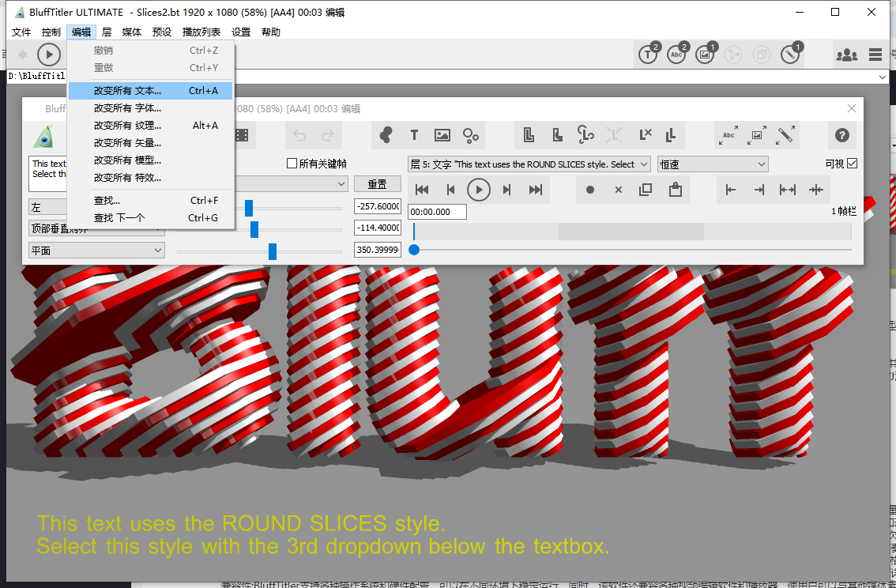The image size is (896, 588).
Task: Click the solid L layer icon
Action: pos(558,135)
